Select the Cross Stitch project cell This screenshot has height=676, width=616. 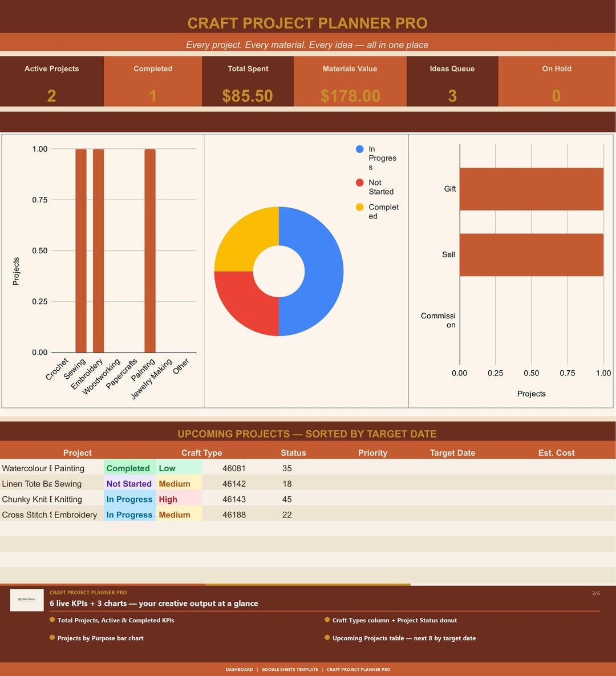(x=27, y=515)
